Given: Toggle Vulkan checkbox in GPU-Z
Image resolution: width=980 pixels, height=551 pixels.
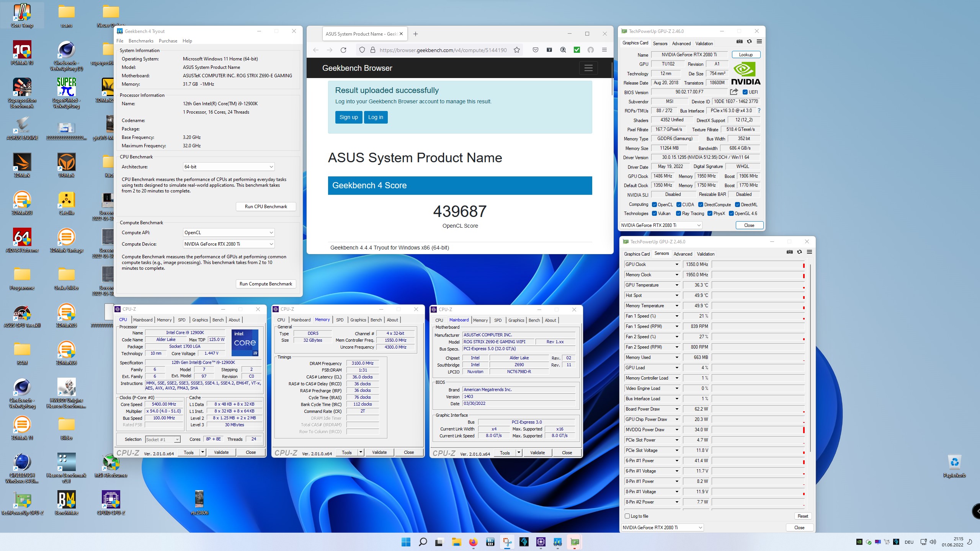Looking at the screenshot, I should tap(654, 214).
